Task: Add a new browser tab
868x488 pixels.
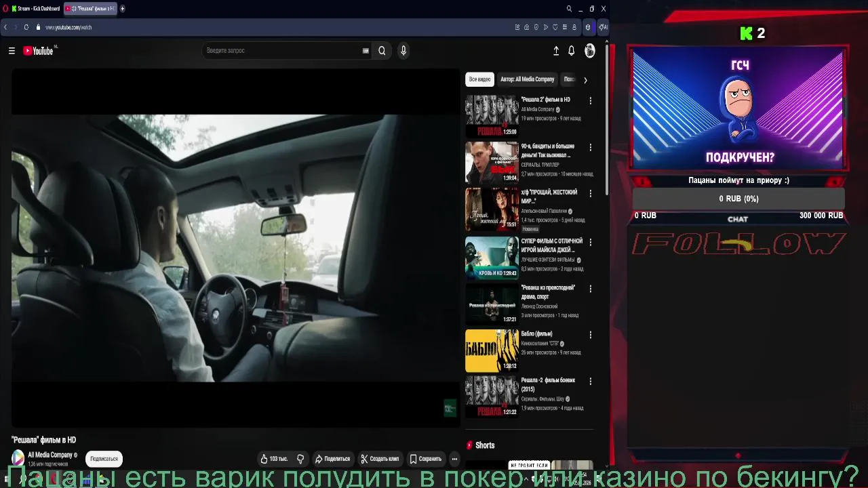Action: tap(123, 9)
